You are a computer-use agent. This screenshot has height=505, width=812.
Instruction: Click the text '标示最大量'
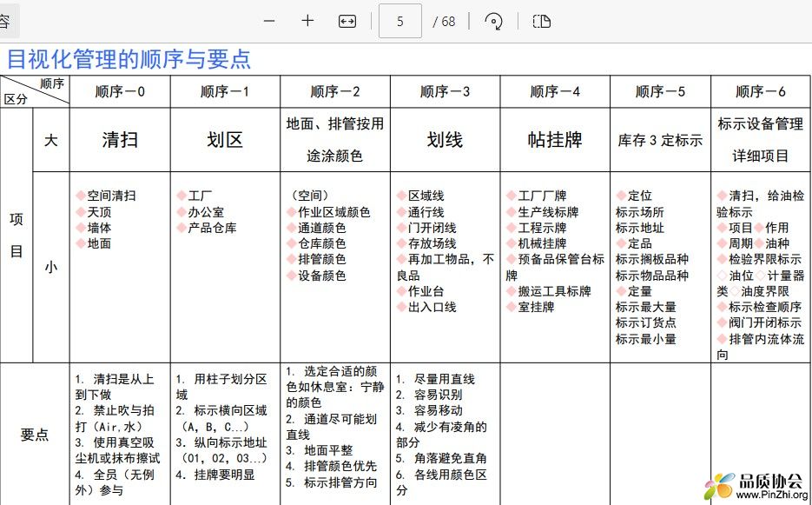point(646,307)
